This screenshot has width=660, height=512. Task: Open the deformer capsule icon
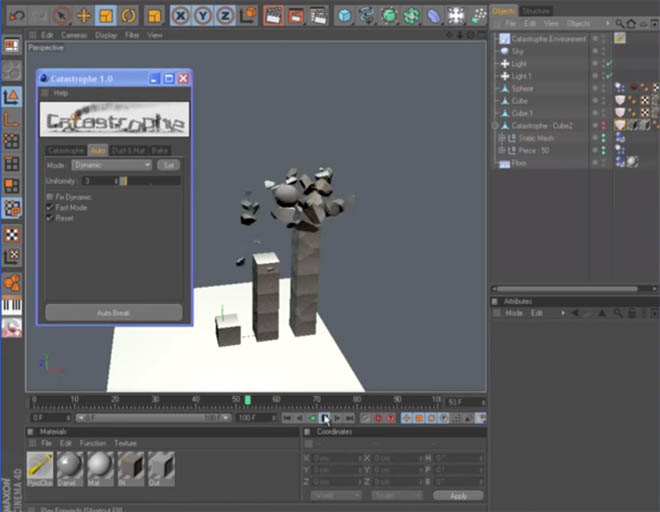(x=434, y=16)
